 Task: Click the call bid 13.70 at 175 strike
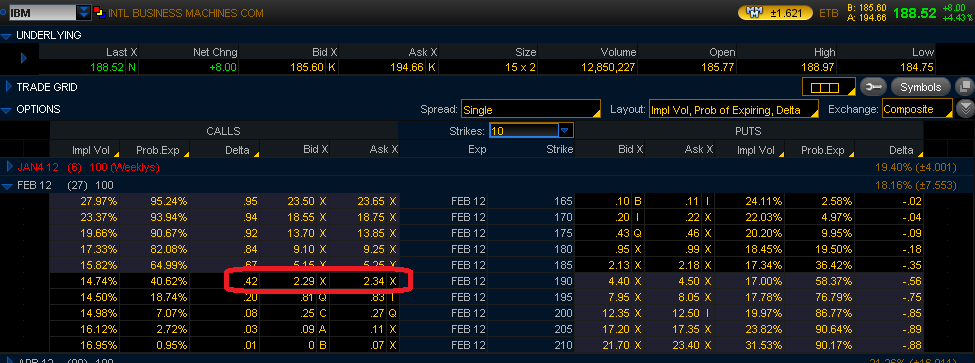click(301, 233)
